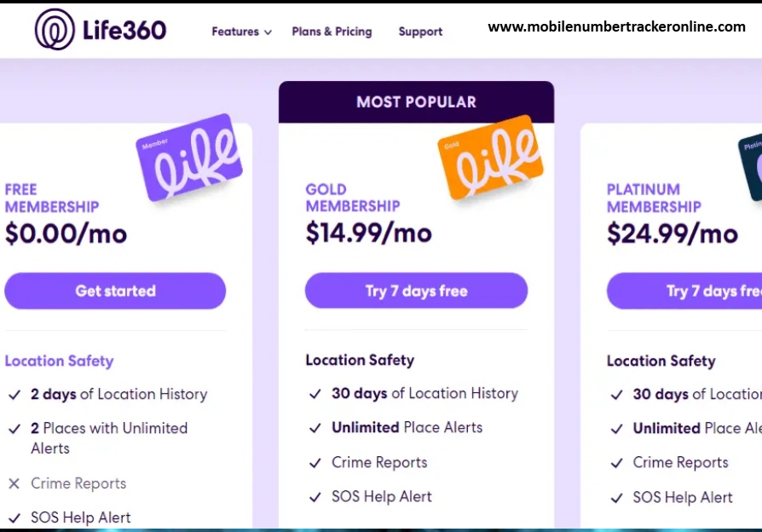The width and height of the screenshot is (762, 532).
Task: Go to the Support menu item
Action: pyautogui.click(x=420, y=32)
